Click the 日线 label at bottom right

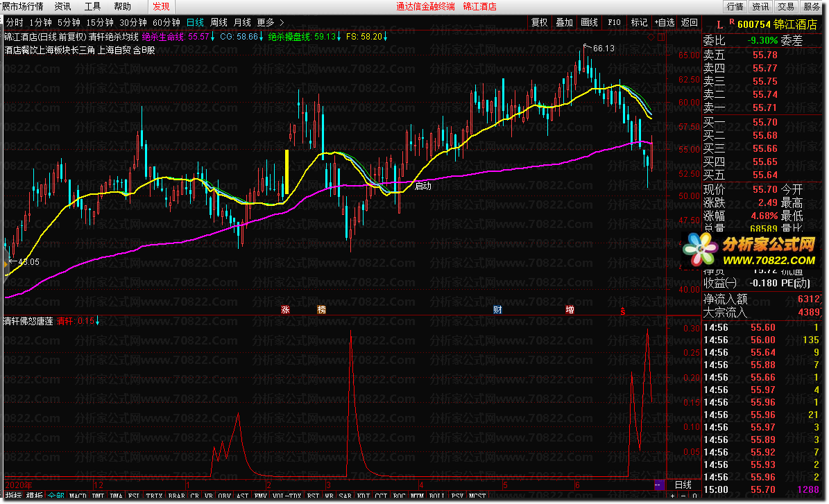coord(683,485)
